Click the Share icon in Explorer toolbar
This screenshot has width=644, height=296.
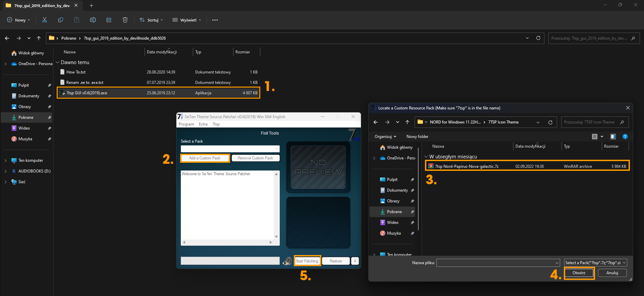click(x=109, y=20)
